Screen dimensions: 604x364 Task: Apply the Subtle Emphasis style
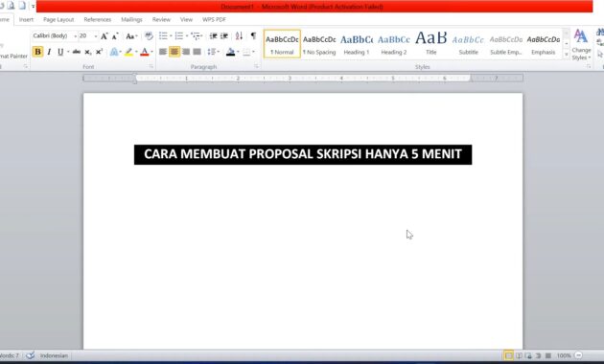[x=506, y=44]
